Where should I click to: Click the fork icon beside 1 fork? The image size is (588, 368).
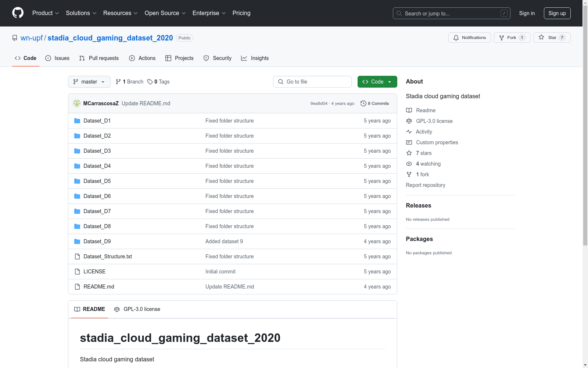coord(409,174)
